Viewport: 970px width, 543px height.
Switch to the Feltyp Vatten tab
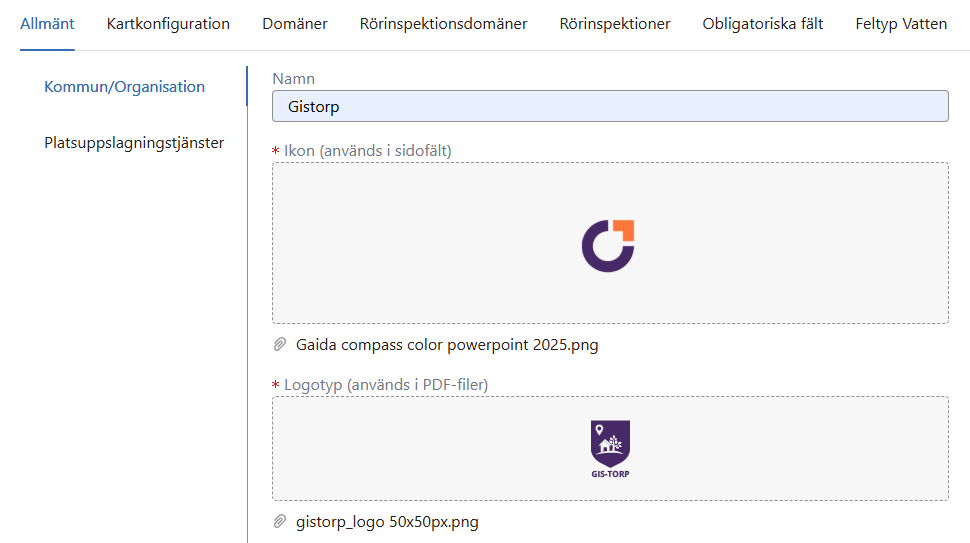[x=901, y=24]
